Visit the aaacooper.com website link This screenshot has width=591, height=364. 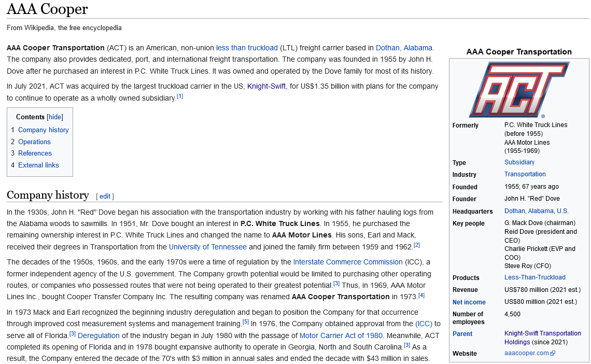527,354
